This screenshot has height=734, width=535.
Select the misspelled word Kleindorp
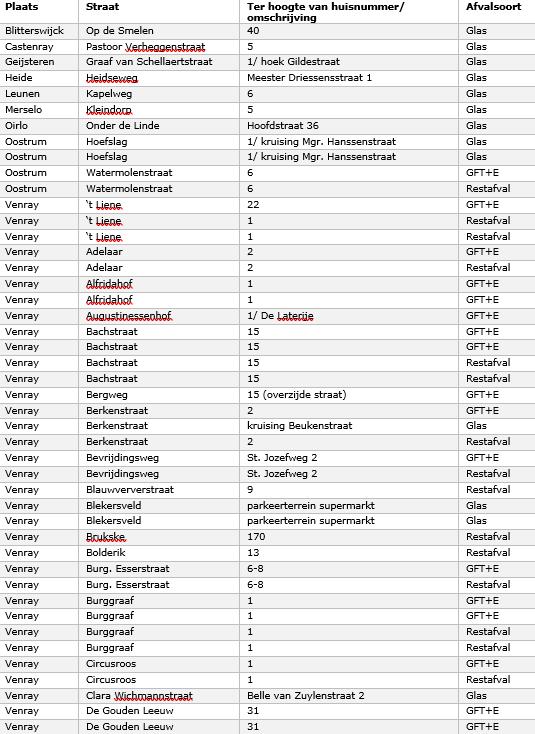click(109, 110)
